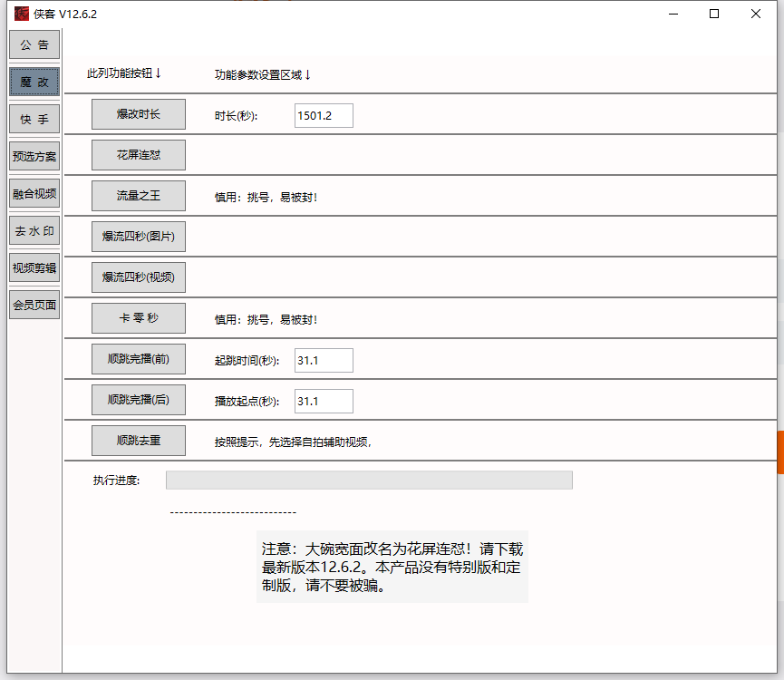Click the 顺跳完播(前) button

point(139,359)
